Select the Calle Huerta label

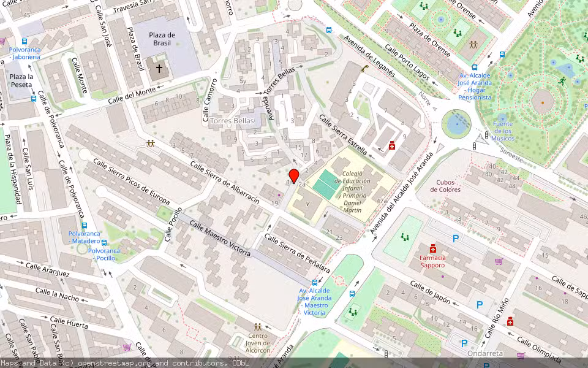click(x=69, y=323)
